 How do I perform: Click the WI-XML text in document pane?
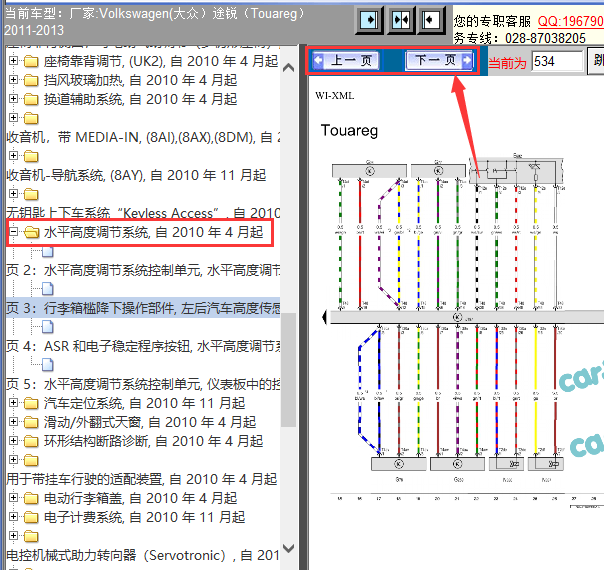334,96
